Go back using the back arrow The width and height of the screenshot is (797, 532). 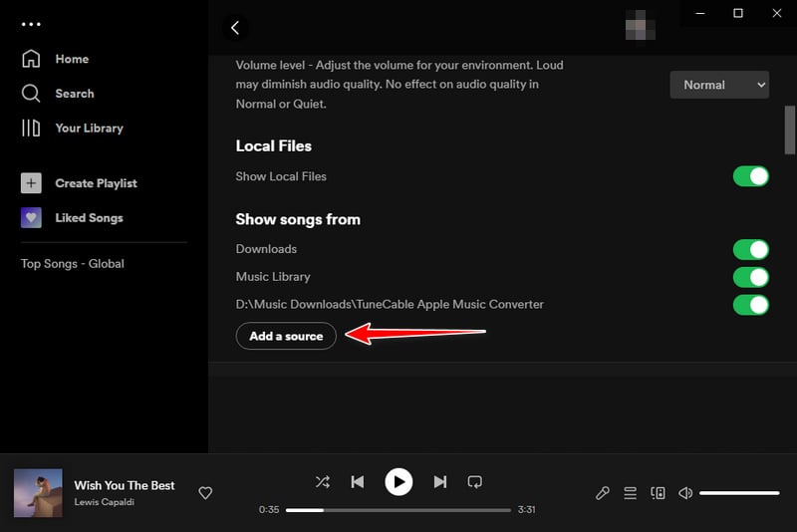(x=235, y=28)
